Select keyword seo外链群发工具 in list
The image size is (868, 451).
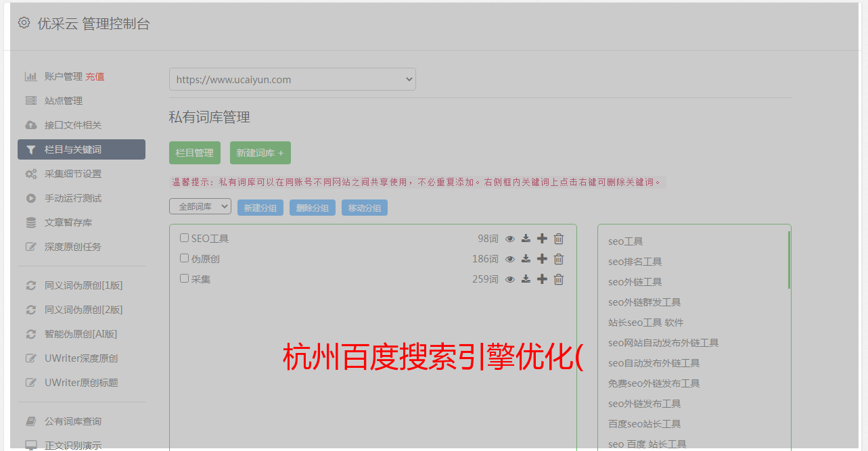(x=644, y=302)
